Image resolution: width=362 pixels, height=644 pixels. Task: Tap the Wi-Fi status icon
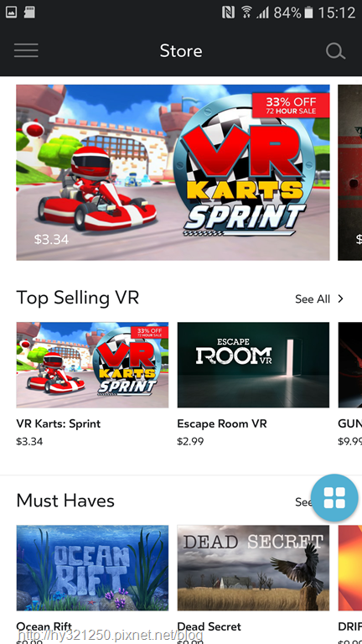[x=246, y=13]
